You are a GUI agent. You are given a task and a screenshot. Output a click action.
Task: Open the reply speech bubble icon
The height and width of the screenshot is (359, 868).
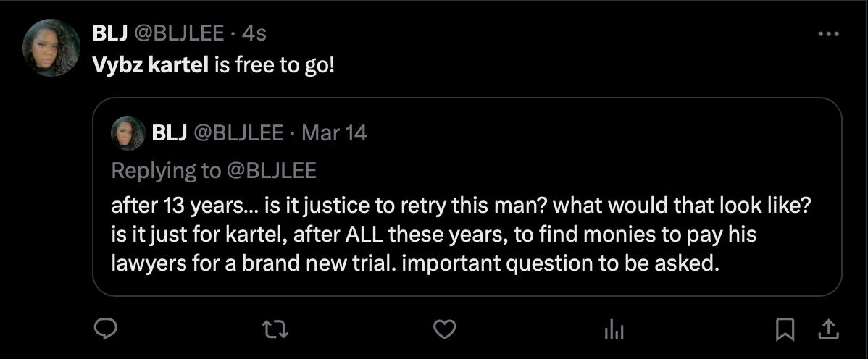pyautogui.click(x=107, y=330)
